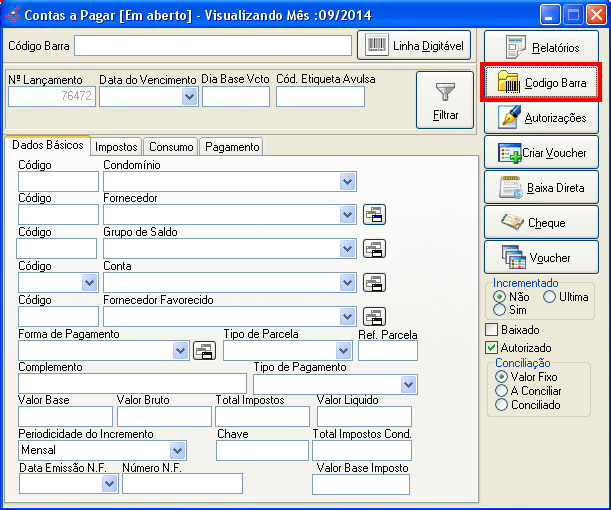Click the Código Barra input field
The width and height of the screenshot is (611, 510).
(212, 46)
